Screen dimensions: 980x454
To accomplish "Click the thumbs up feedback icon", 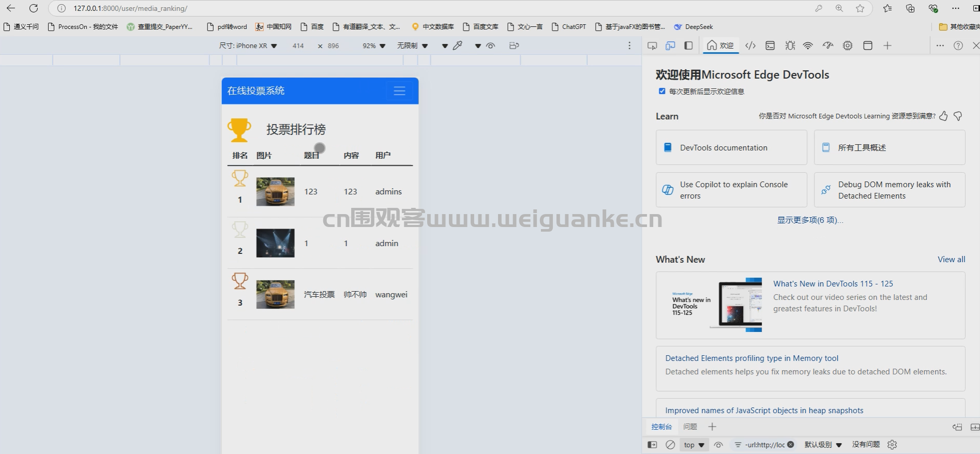I will click(943, 116).
